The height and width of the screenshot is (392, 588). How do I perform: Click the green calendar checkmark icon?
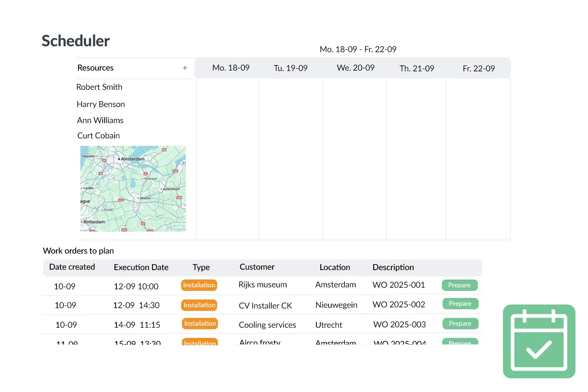point(539,341)
